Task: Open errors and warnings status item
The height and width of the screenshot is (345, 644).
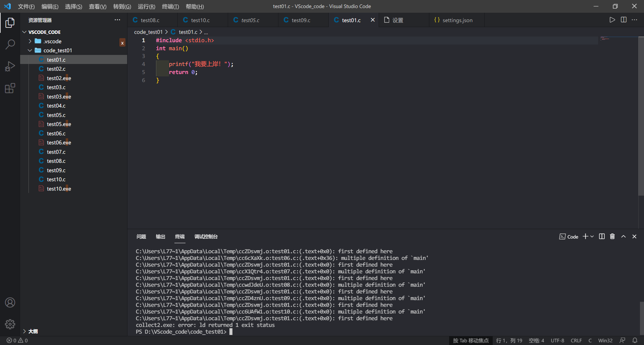Action: [17, 340]
